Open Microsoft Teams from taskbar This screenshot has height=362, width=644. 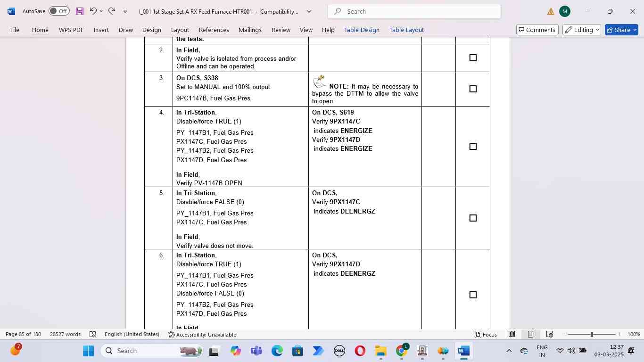click(x=256, y=351)
